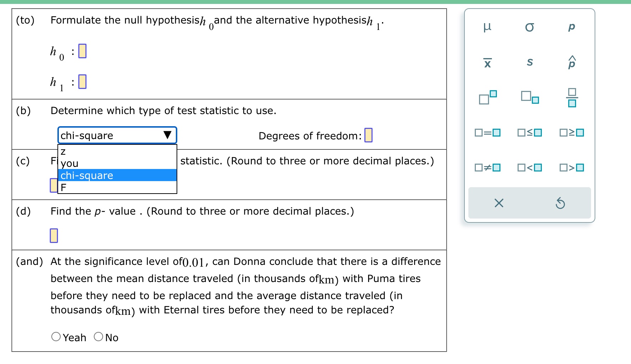Insert the σ symbol from the palette
The image size is (631, 364).
[529, 27]
